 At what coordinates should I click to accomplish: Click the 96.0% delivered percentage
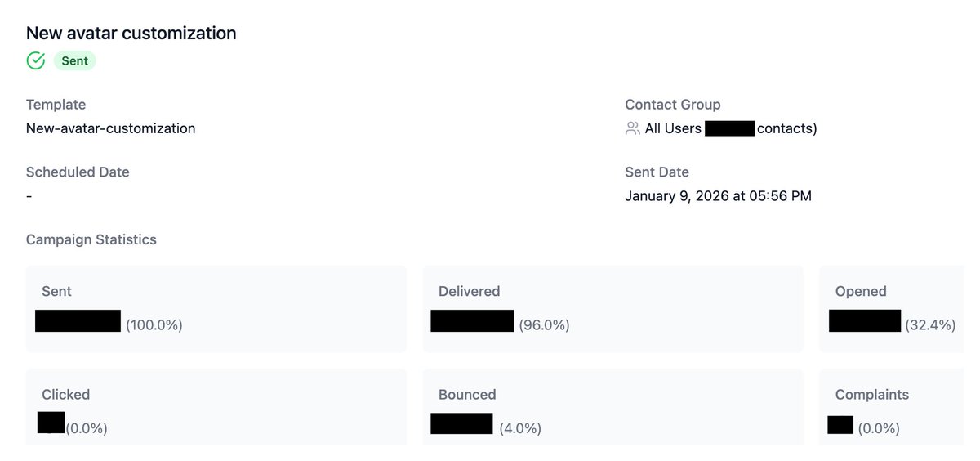[544, 325]
